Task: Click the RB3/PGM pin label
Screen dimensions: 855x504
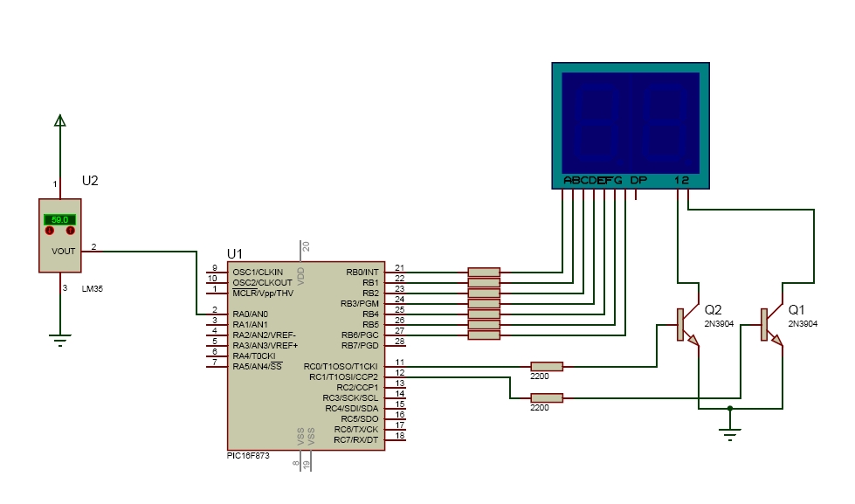Action: coord(359,303)
